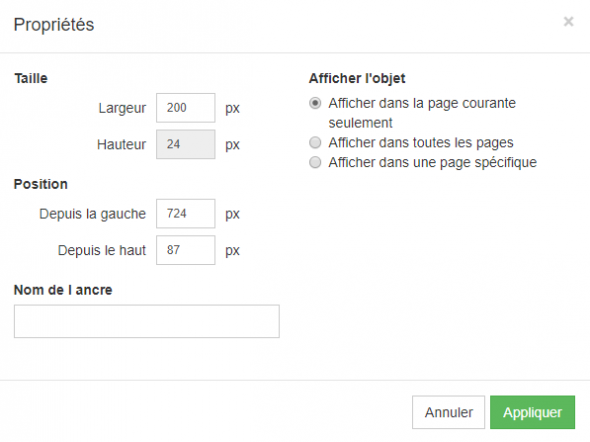Click the Largeur label text
The image size is (590, 442).
pos(122,108)
